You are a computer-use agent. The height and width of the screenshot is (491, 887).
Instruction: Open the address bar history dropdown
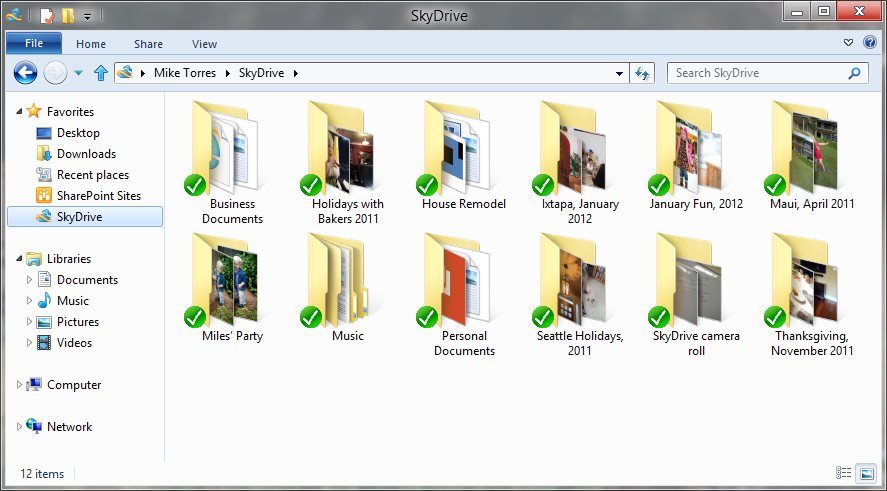pyautogui.click(x=620, y=73)
